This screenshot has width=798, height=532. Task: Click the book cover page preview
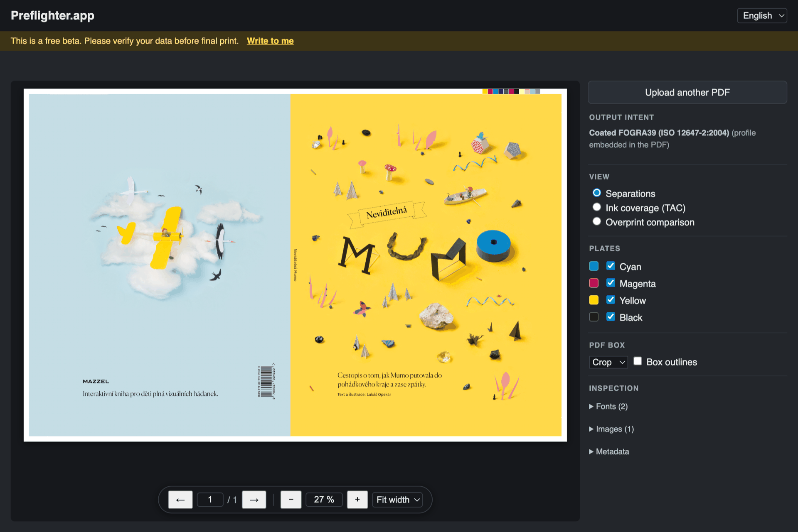[295, 265]
